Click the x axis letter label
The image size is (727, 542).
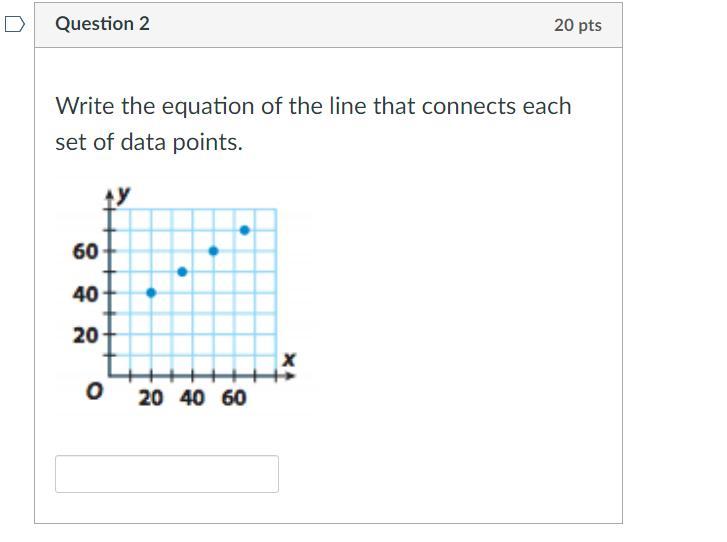click(289, 359)
